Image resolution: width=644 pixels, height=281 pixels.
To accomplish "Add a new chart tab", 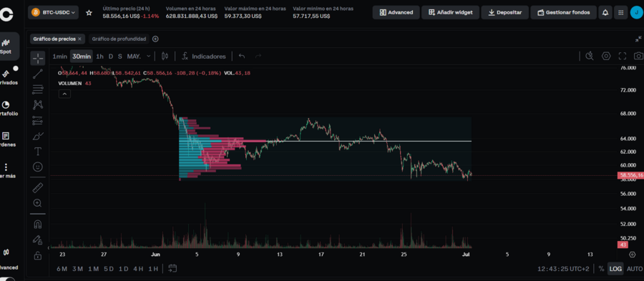I will tap(155, 39).
